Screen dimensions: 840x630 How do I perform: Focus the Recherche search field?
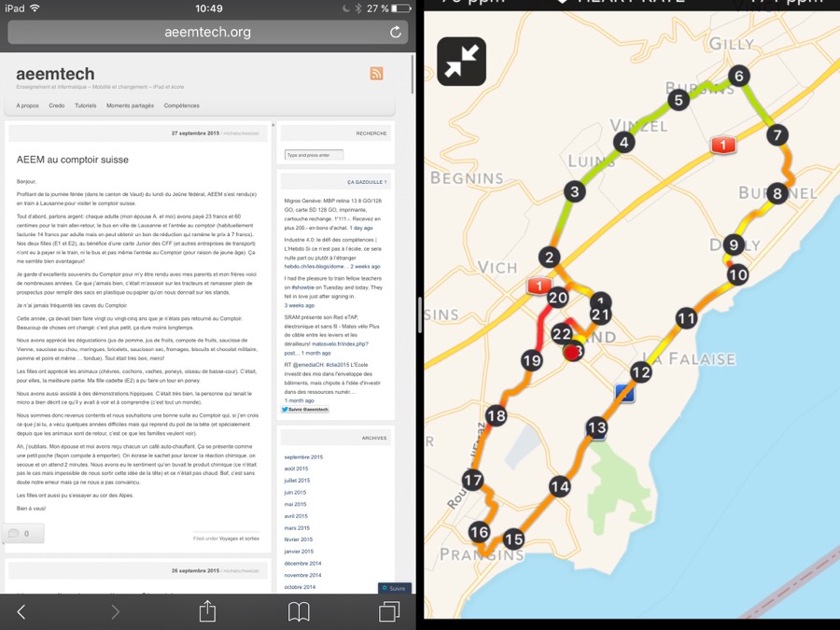(314, 155)
